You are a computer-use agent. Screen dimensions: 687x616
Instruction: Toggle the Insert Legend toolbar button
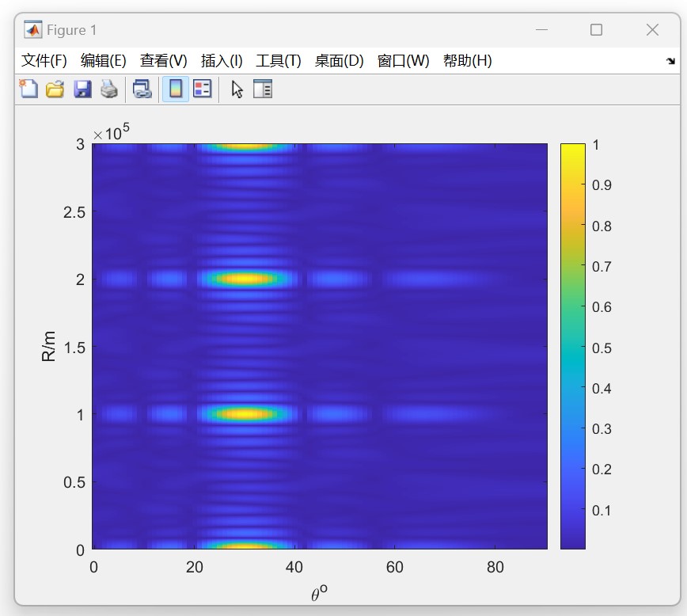click(203, 89)
